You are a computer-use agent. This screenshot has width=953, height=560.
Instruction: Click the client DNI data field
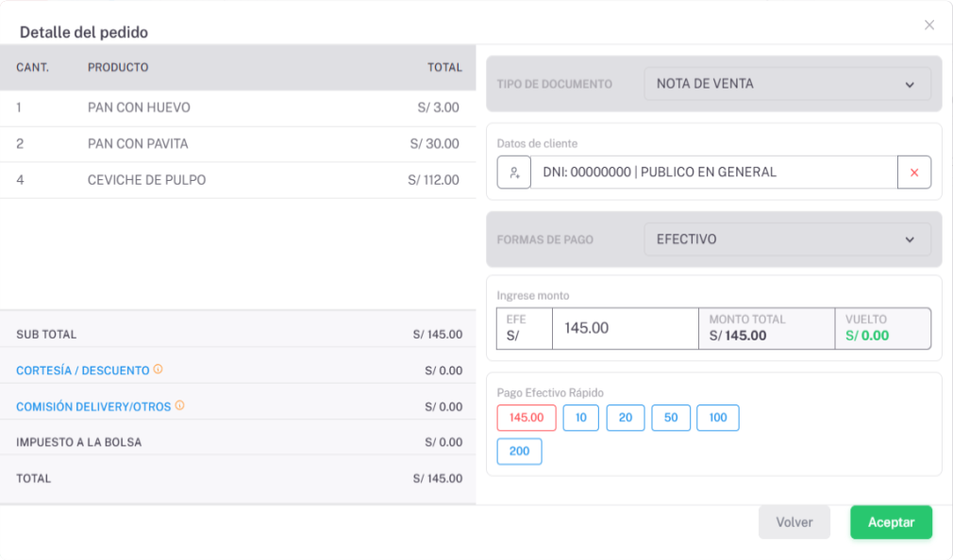[713, 173]
